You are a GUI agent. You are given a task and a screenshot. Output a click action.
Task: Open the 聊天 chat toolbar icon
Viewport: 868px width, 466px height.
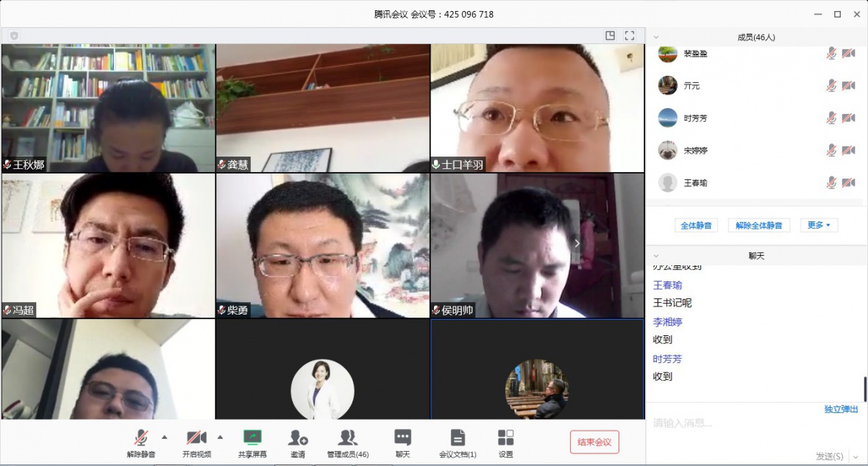(x=402, y=439)
